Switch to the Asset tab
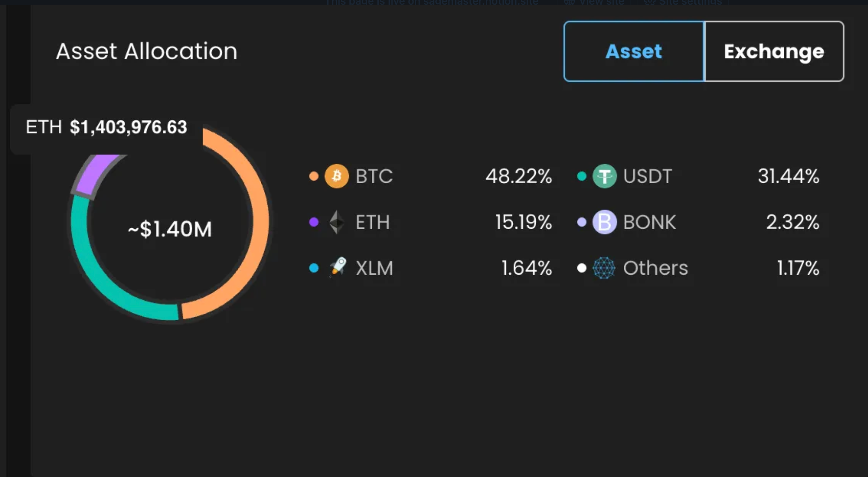Screen dimensions: 868x477 [634, 51]
